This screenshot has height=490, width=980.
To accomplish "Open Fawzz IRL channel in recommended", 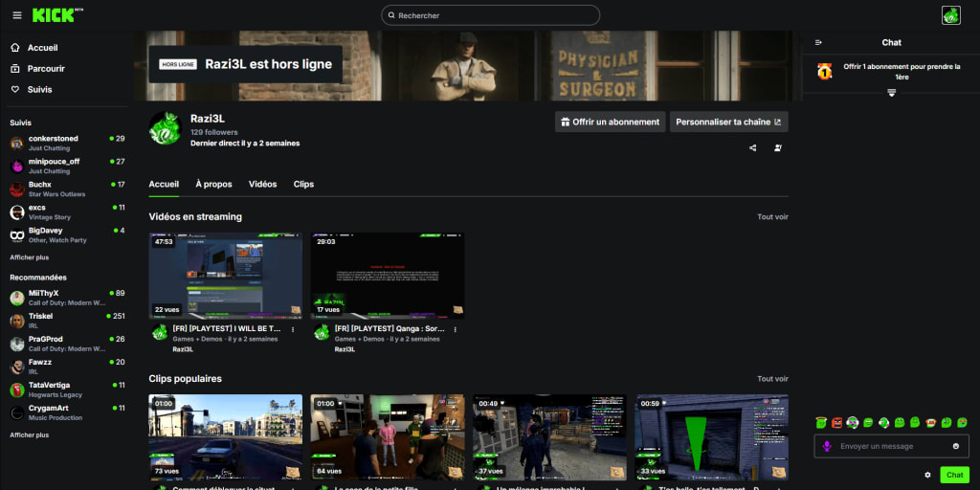I will (x=66, y=367).
